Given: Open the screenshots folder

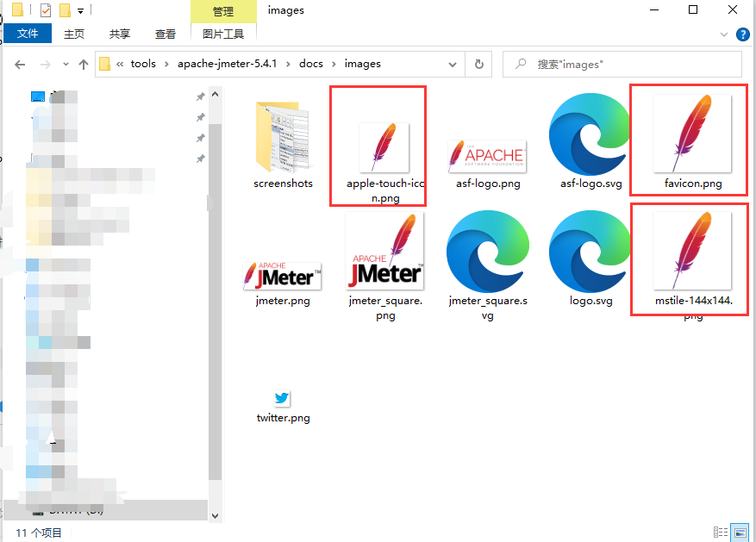Looking at the screenshot, I should (x=283, y=146).
